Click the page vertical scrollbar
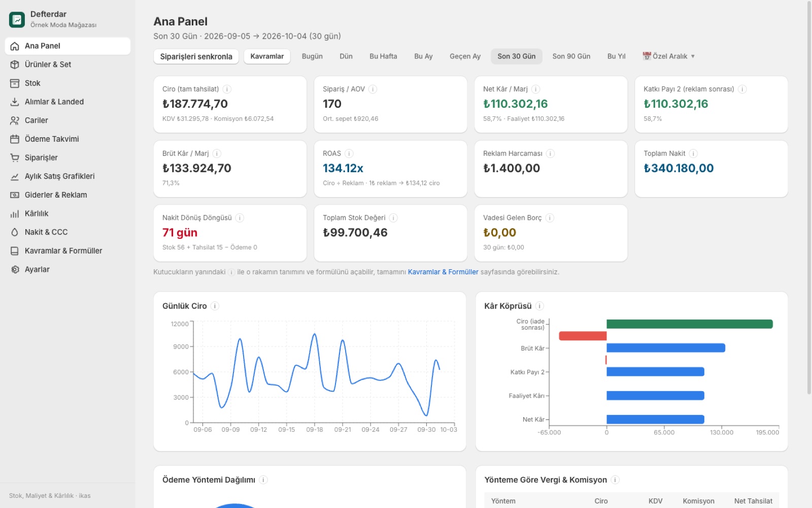This screenshot has width=812, height=508. tap(809, 197)
